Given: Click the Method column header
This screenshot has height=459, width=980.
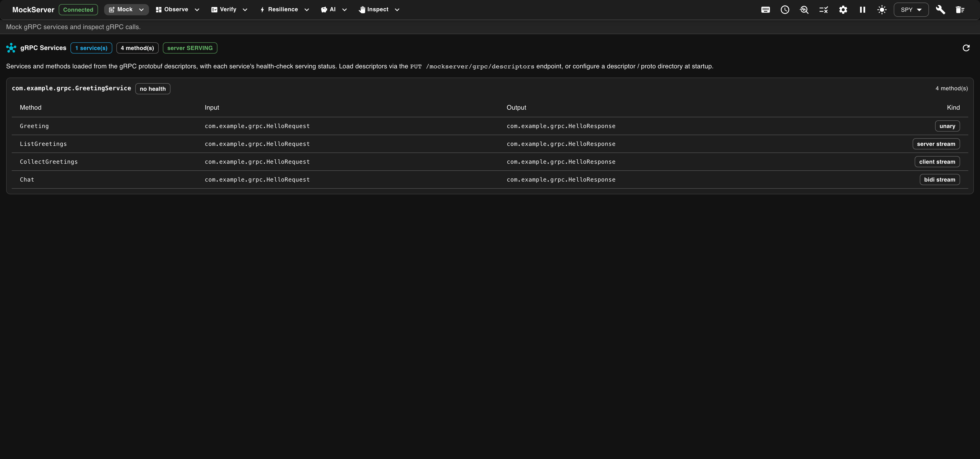Looking at the screenshot, I should click(30, 108).
